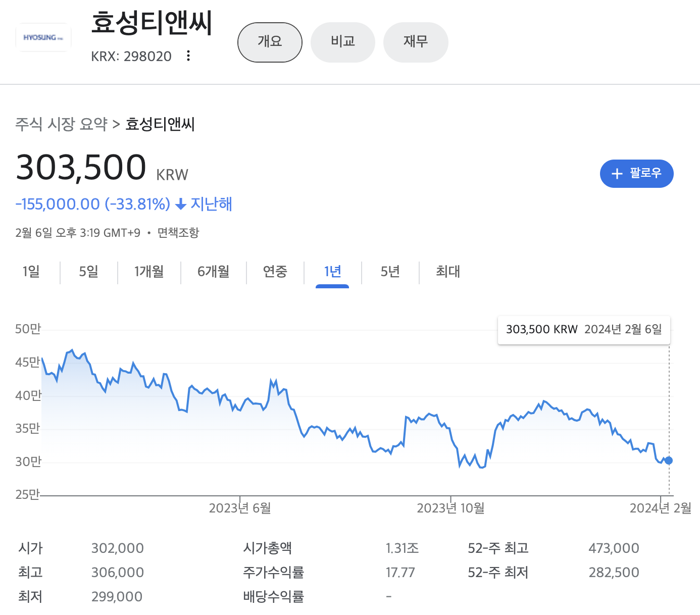Click the plus icon in the 팔로우 button
The width and height of the screenshot is (700, 615).
[x=617, y=174]
